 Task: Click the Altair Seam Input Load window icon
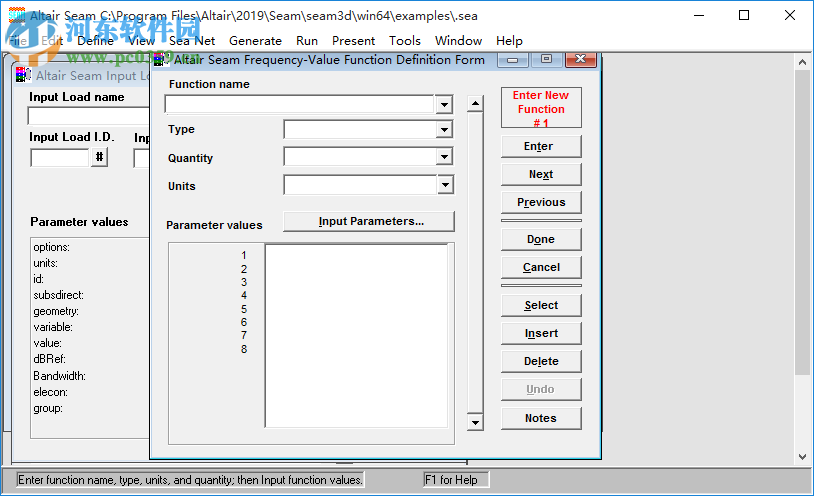pos(23,75)
